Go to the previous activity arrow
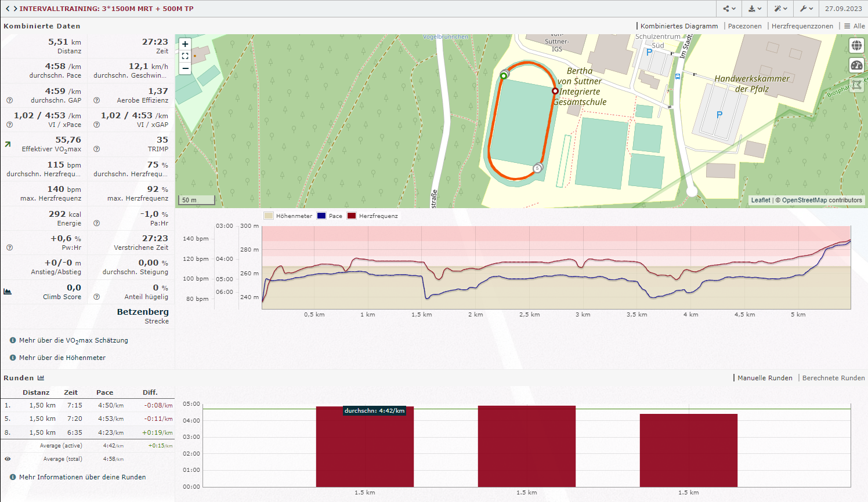 coord(8,9)
